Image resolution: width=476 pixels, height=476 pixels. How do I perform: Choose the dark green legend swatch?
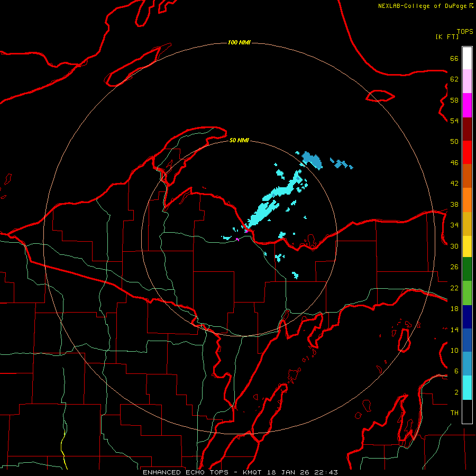[x=467, y=269]
